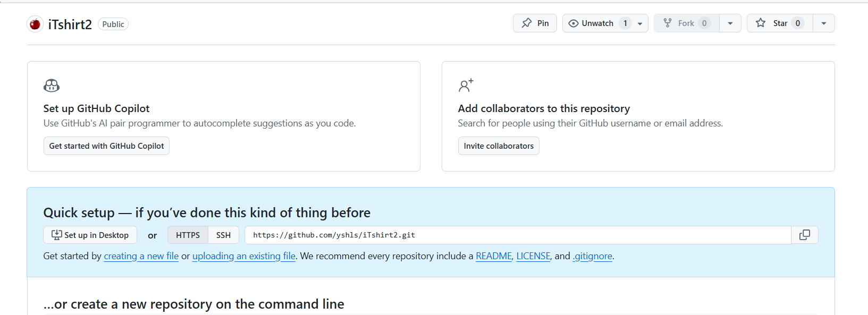This screenshot has width=868, height=315.
Task: Select the HTTPS protocol option
Action: coord(188,235)
